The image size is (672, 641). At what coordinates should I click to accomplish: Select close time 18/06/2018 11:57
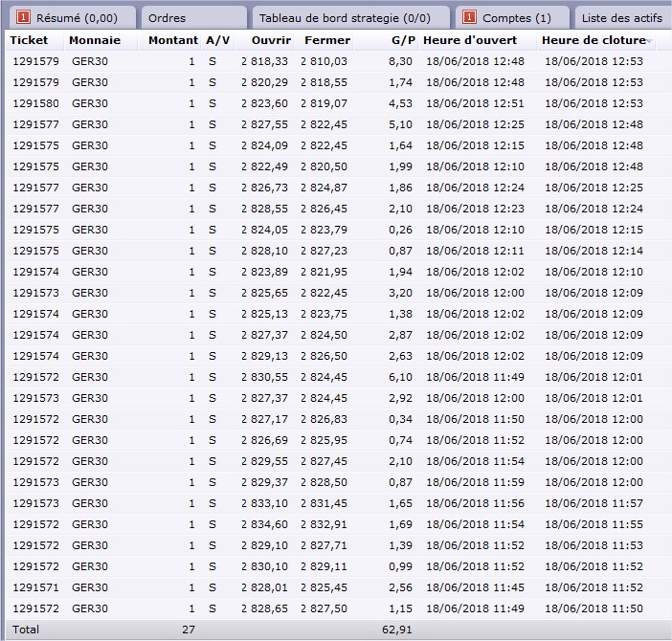(594, 503)
